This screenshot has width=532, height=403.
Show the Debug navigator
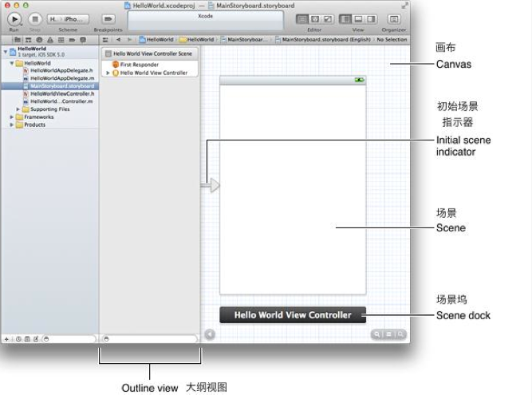tap(61, 40)
